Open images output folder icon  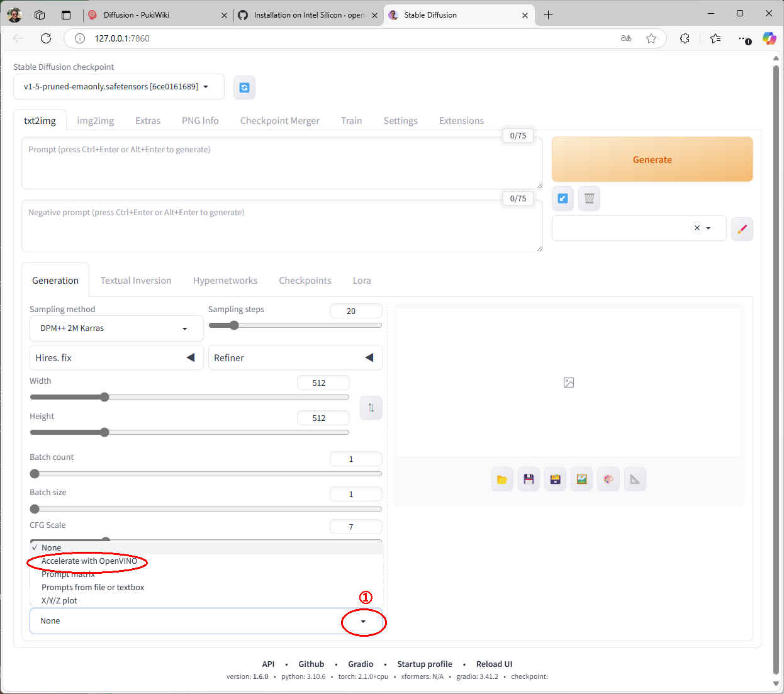(x=502, y=479)
